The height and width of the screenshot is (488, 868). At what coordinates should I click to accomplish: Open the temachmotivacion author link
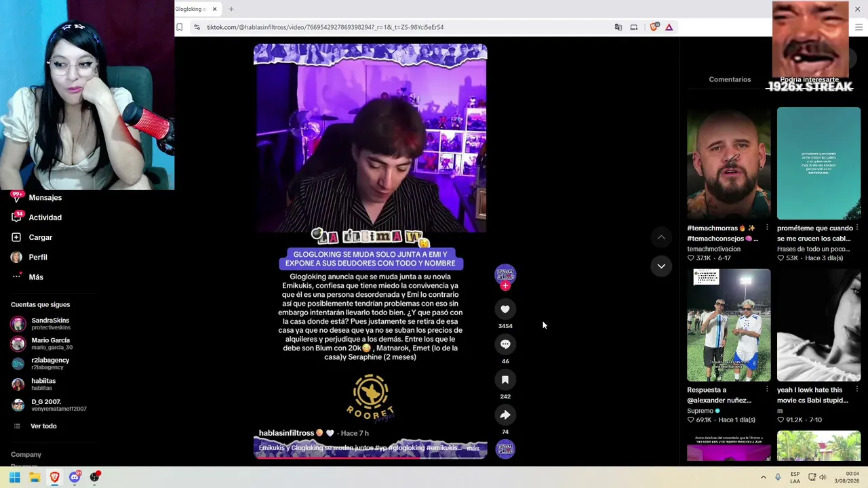click(x=713, y=249)
